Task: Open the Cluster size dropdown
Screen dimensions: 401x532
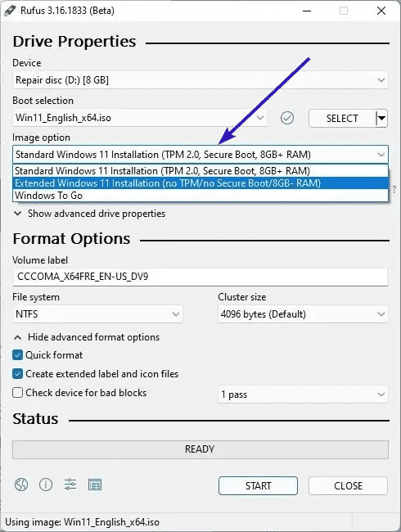Action: pos(303,313)
